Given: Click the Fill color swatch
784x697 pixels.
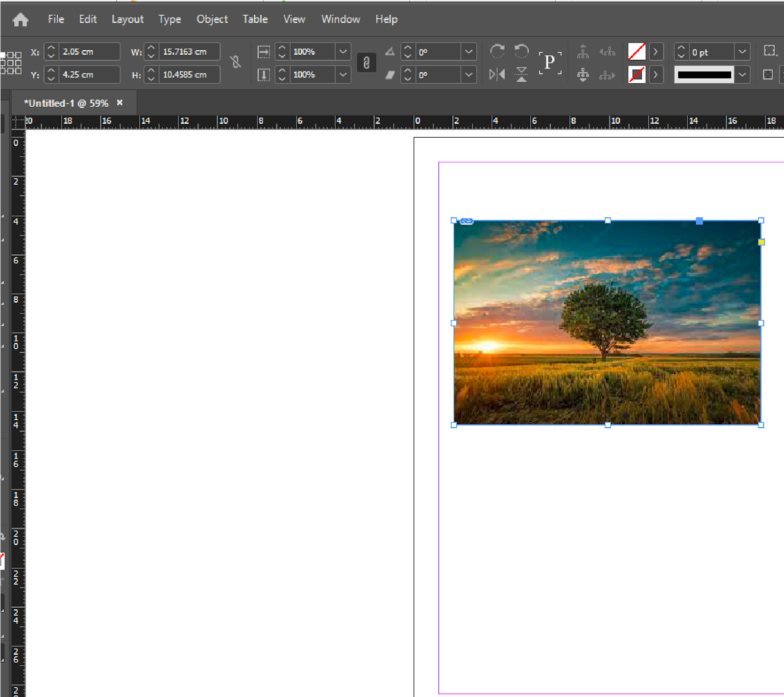Looking at the screenshot, I should point(637,51).
